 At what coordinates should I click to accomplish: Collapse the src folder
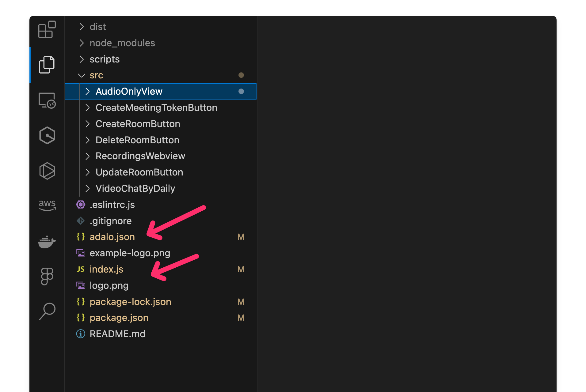tap(96, 75)
